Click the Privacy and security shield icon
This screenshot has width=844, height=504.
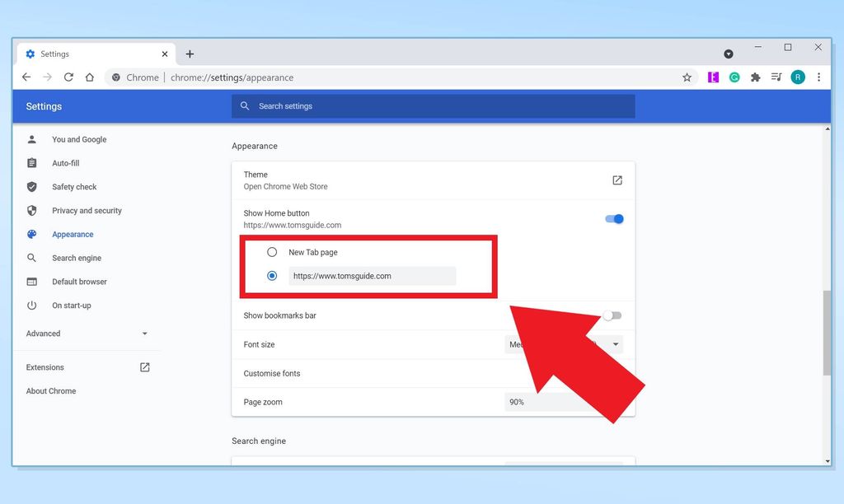(31, 211)
